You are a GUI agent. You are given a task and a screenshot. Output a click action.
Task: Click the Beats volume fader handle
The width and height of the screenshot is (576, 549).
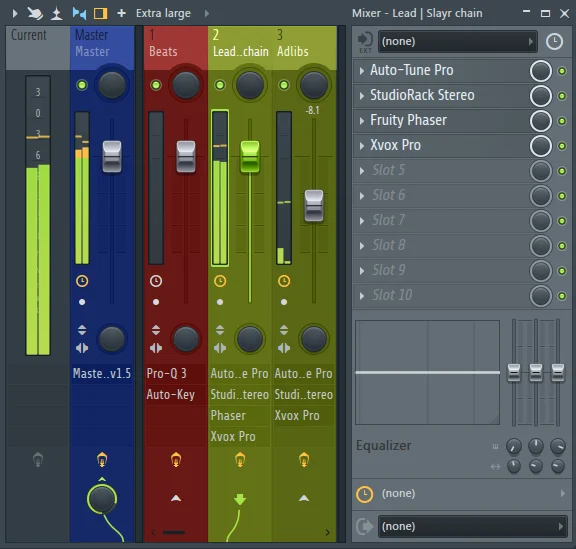(186, 157)
